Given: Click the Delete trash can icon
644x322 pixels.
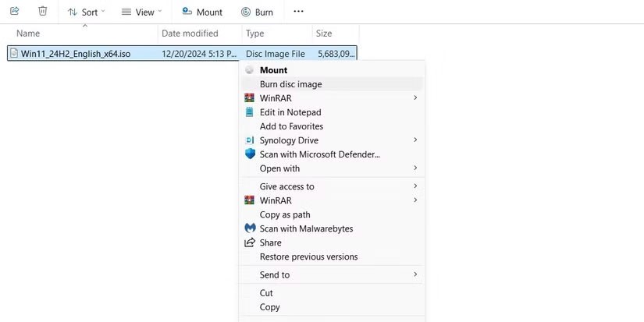Looking at the screenshot, I should pyautogui.click(x=43, y=12).
